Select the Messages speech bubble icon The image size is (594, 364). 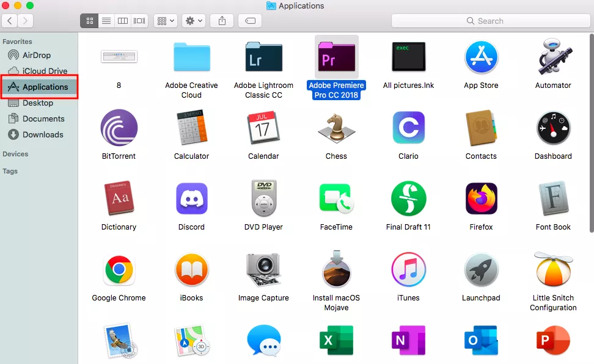tap(263, 340)
